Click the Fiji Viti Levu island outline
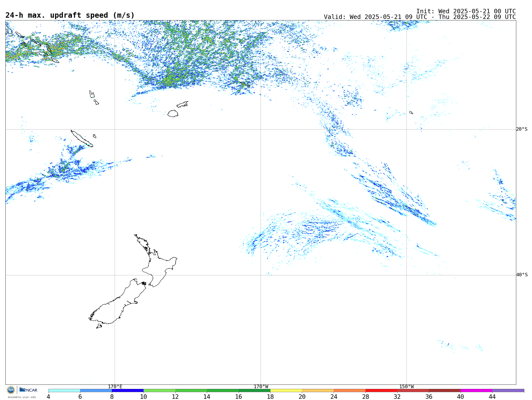532x400 pixels. 173,113
